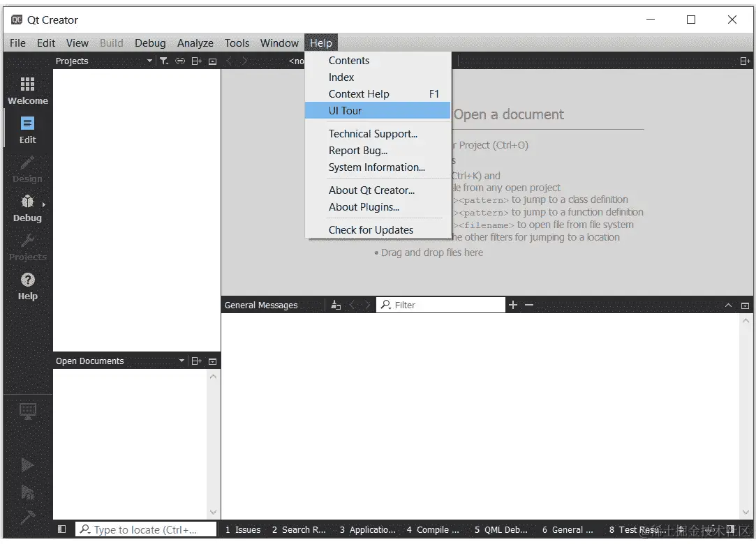The image size is (756, 544).
Task: Open Projects mode in the sidebar
Action: (27, 247)
